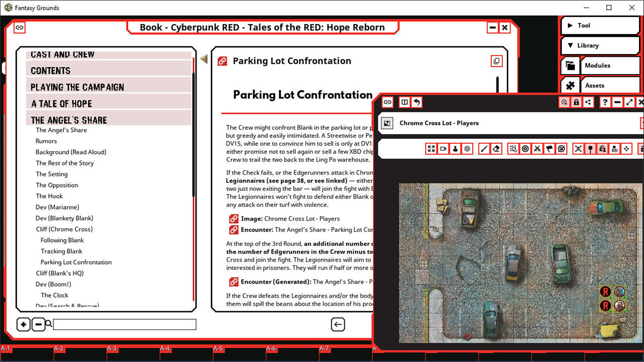Activate the pin pointer tool on the map
644x362 pixels.
coord(590,148)
